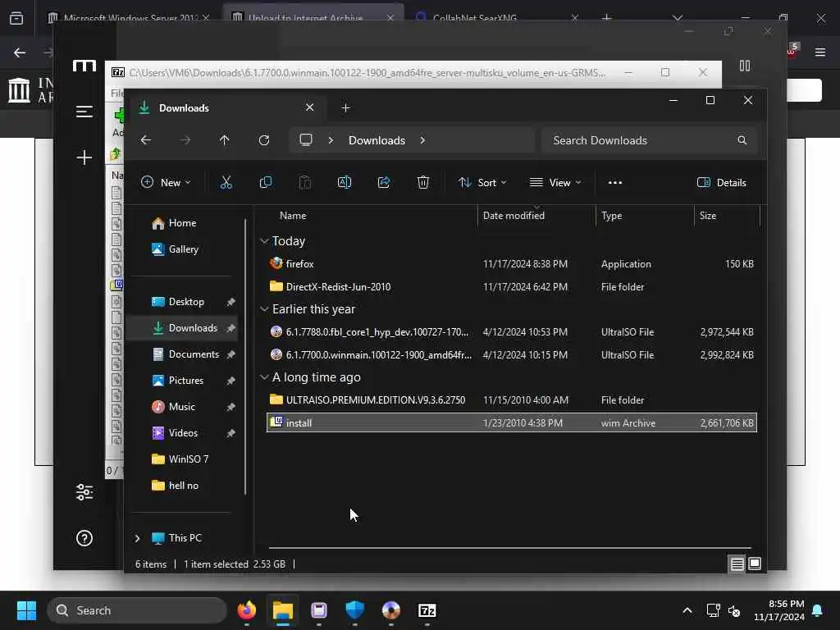Toggle the Details pane button
Screen dimensions: 840x630
point(722,183)
